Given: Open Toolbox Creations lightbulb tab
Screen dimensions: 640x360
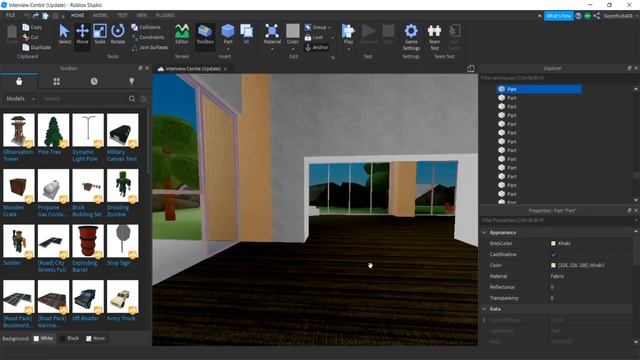Looking at the screenshot, I should [x=131, y=82].
